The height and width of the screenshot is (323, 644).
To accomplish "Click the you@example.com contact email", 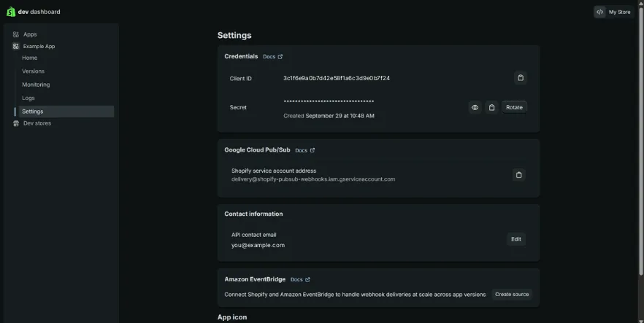I will point(258,245).
